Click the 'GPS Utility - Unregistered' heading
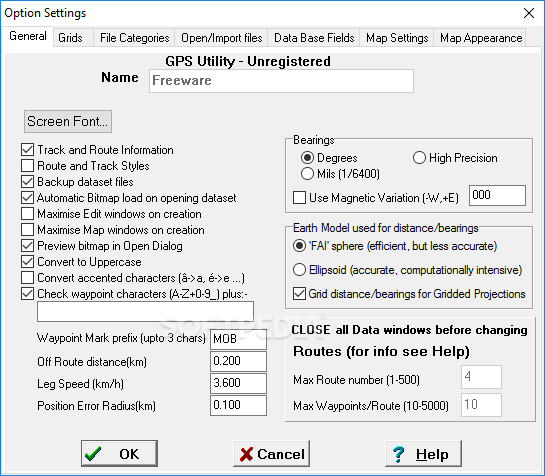This screenshot has width=545, height=476. tap(248, 62)
